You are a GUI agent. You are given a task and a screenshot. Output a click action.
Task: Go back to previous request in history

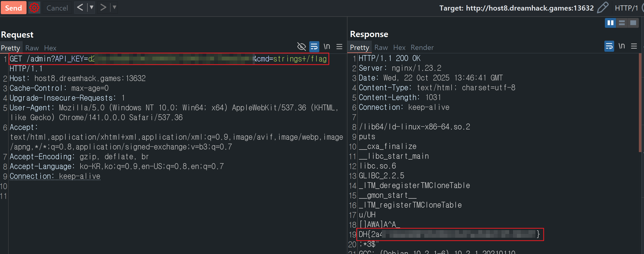click(80, 7)
